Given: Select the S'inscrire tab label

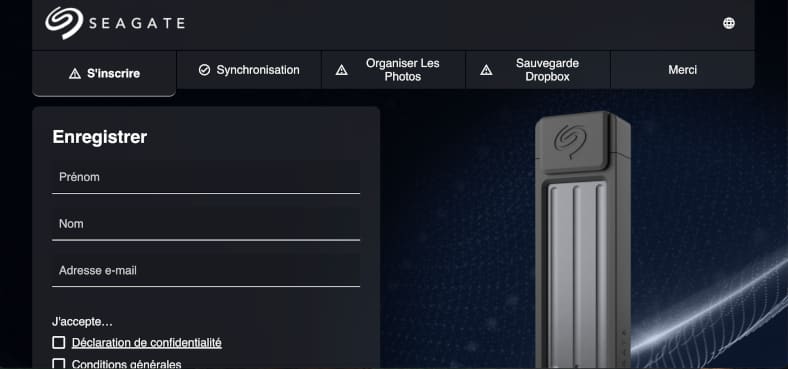Looking at the screenshot, I should point(114,74).
